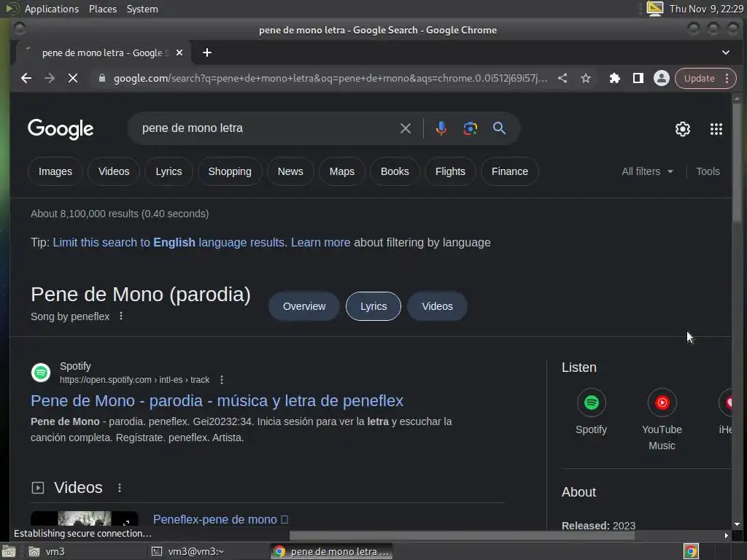Open the Google apps grid

(716, 129)
